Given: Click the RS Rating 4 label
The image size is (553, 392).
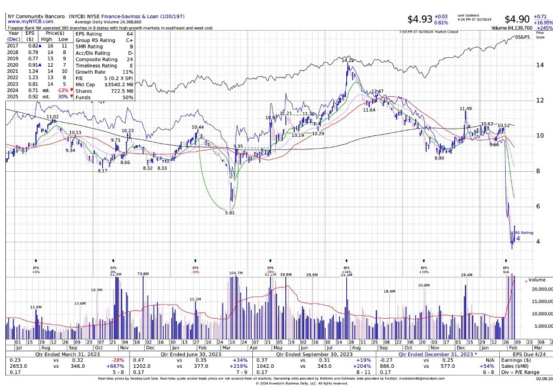Looking at the screenshot, I should pos(523,236).
